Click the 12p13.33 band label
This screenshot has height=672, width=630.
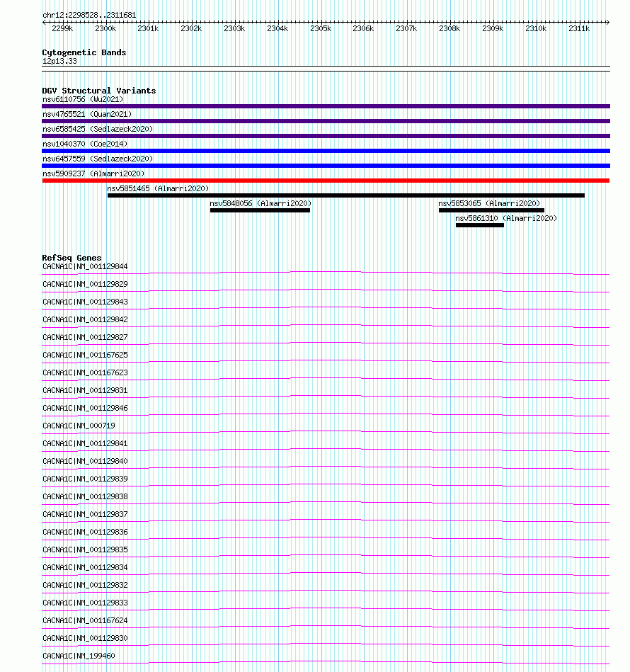pyautogui.click(x=59, y=62)
